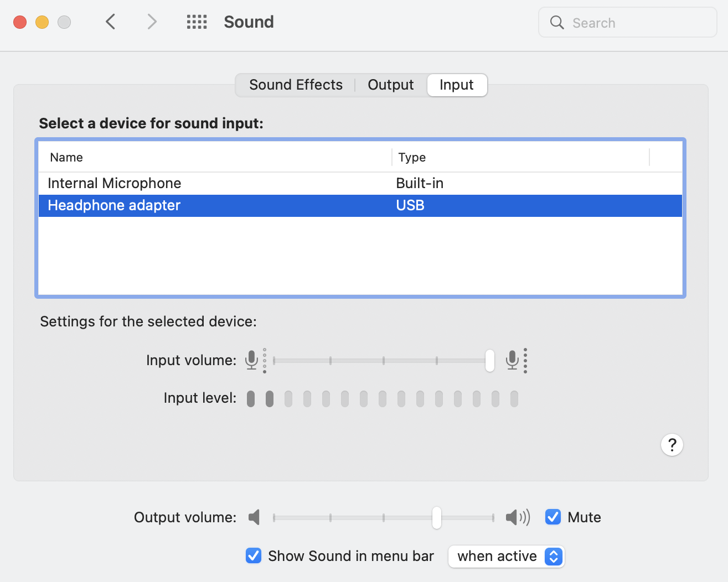Disable Show Sound in menu bar

(x=254, y=555)
